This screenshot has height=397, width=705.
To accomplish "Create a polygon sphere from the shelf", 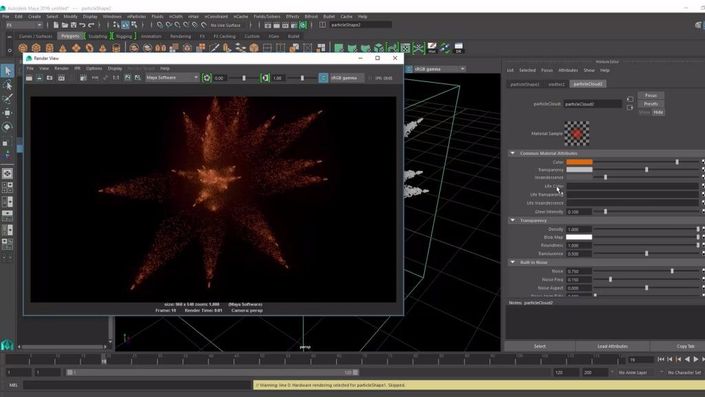I will pyautogui.click(x=23, y=48).
